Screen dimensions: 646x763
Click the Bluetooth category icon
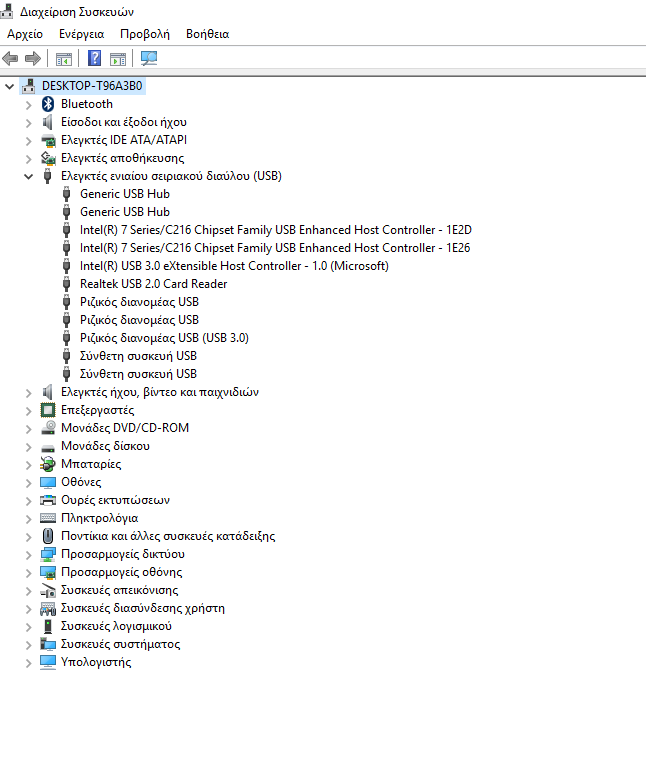coord(48,104)
